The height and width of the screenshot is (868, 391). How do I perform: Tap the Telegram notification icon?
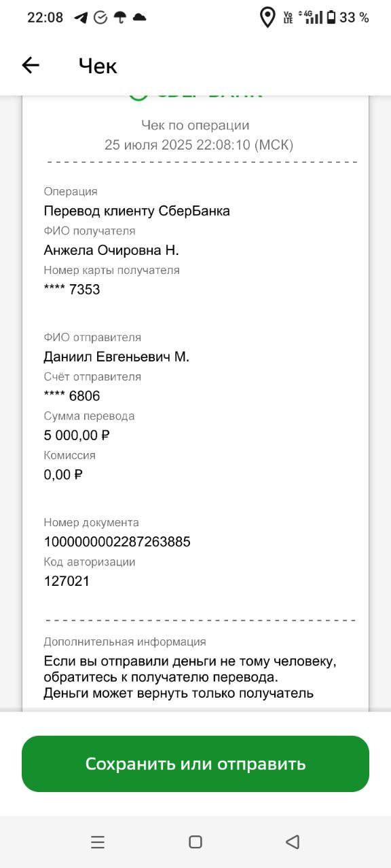pos(81,18)
